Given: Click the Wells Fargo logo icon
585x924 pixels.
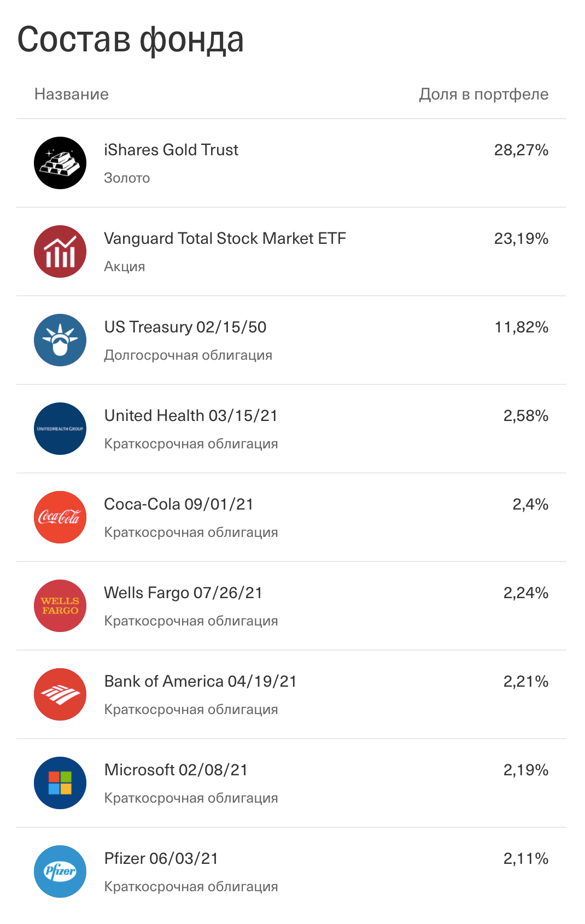Looking at the screenshot, I should coord(60,606).
